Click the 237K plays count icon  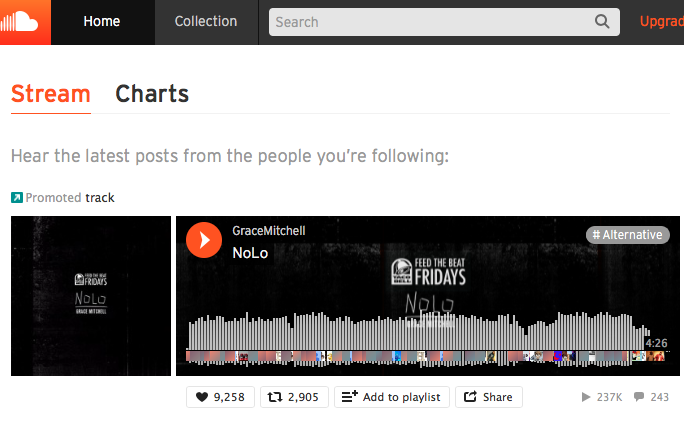coord(586,397)
